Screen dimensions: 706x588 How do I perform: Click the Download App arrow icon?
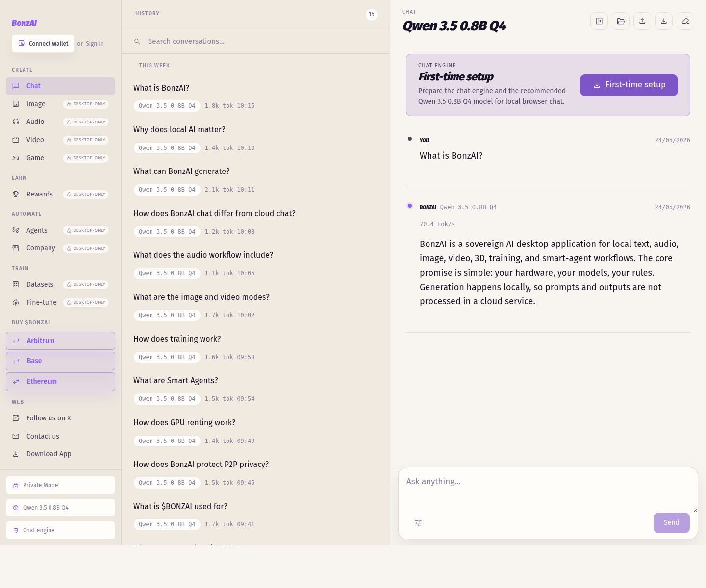pyautogui.click(x=16, y=454)
